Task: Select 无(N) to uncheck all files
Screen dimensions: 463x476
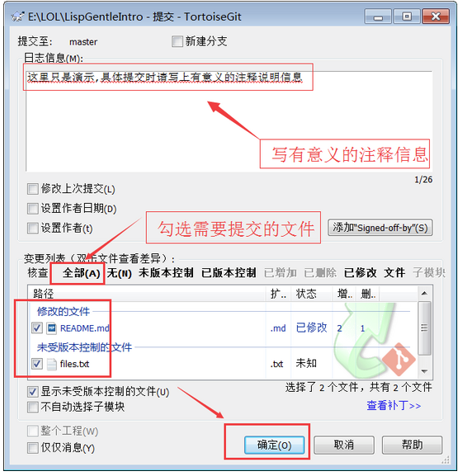Action: click(120, 273)
